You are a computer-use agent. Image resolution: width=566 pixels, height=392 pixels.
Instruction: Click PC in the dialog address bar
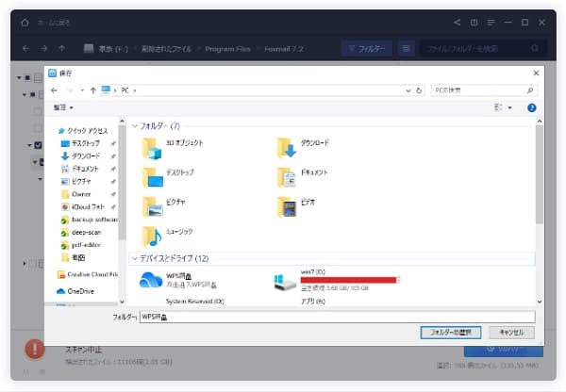click(125, 90)
